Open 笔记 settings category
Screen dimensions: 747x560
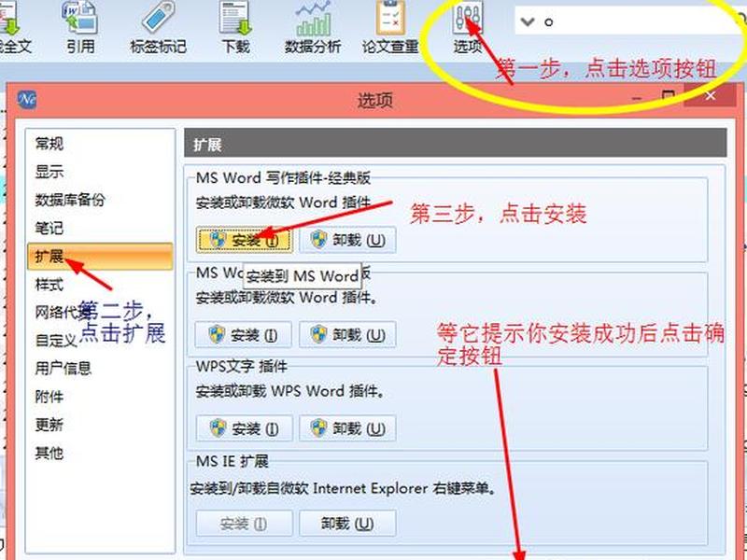(100, 228)
